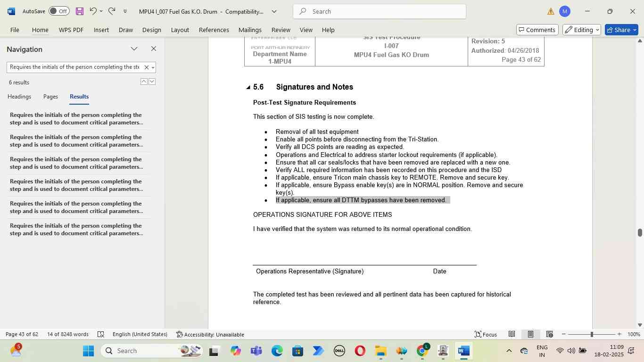Open the Mailings ribbon tab
Image resolution: width=644 pixels, height=362 pixels.
click(250, 30)
